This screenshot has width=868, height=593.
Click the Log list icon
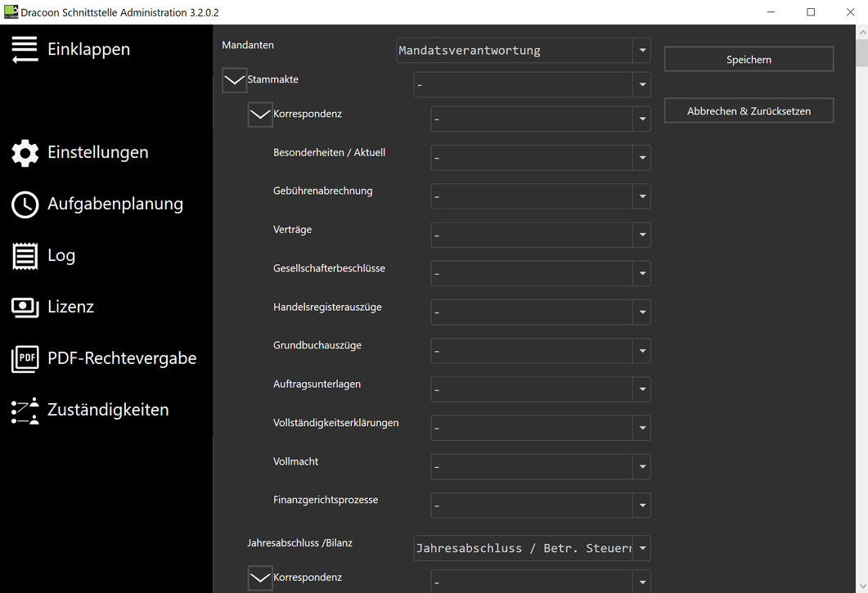25,256
